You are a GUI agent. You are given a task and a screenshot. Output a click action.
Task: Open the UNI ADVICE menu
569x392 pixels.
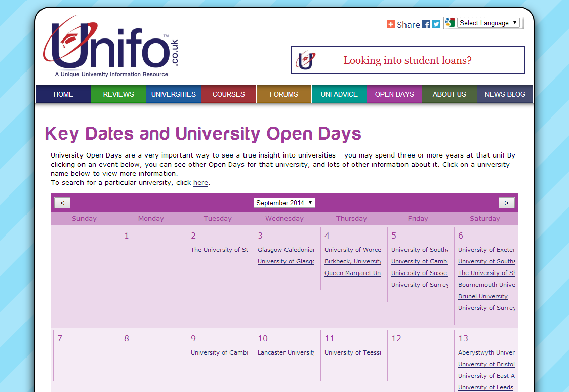click(x=339, y=94)
